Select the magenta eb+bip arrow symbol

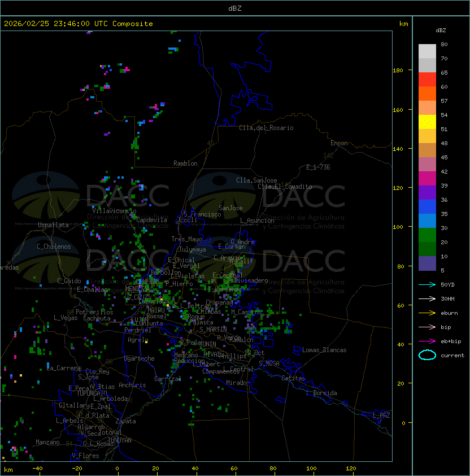tap(427, 341)
